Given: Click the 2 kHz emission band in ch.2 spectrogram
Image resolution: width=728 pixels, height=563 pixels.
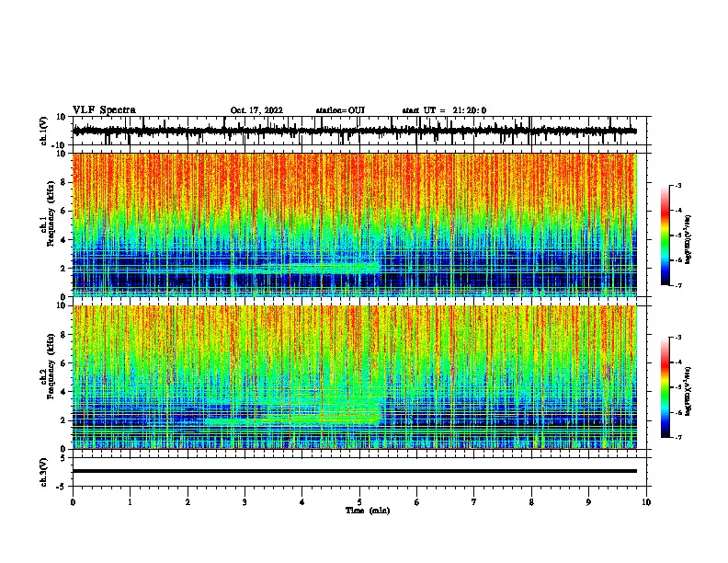Looking at the screenshot, I should click(x=292, y=419).
